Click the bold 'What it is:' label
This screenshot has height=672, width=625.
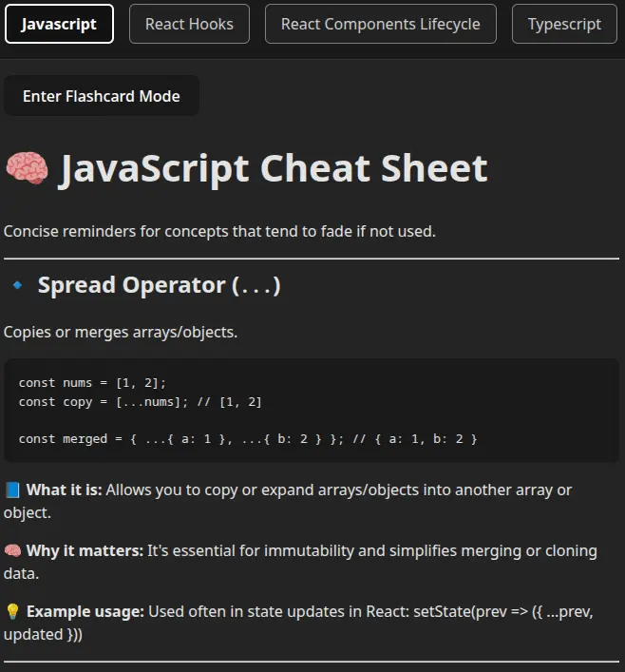(65, 490)
